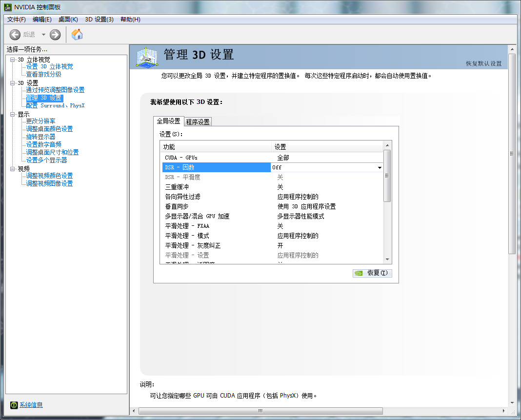Click main panel horizontal scroll-left arrow

click(x=134, y=411)
